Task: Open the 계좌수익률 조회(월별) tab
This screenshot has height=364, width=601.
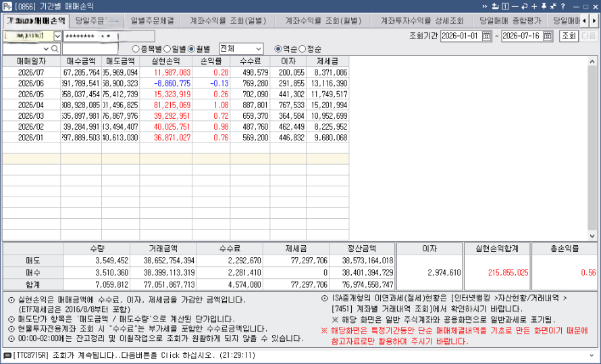Action: click(x=323, y=21)
